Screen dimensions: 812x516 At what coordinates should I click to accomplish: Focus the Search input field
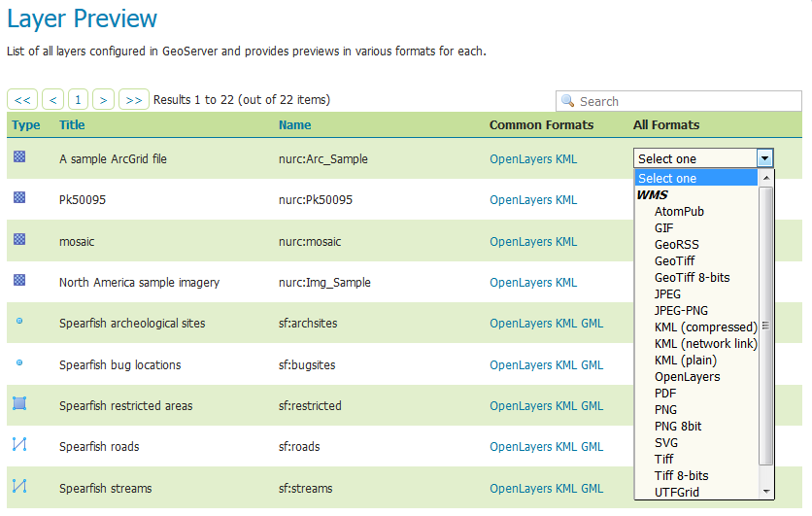[678, 101]
